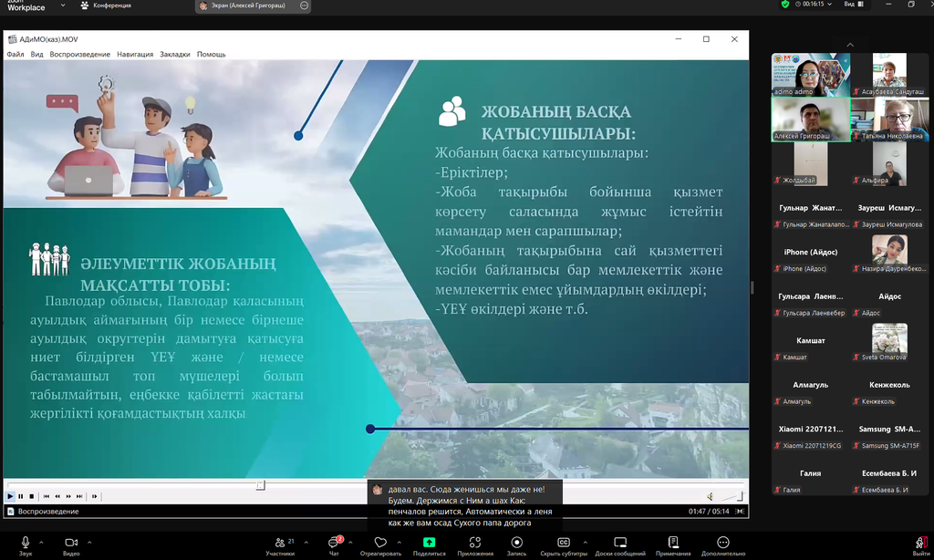Start recording with the Запись icon
Image resolution: width=934 pixels, height=560 pixels.
click(x=516, y=544)
